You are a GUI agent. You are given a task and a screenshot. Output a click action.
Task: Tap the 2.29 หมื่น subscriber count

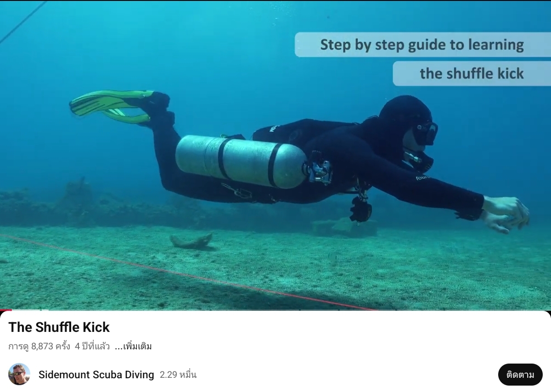tap(178, 375)
